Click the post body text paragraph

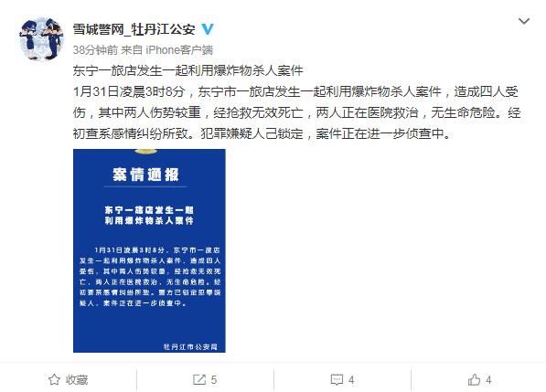(296, 112)
